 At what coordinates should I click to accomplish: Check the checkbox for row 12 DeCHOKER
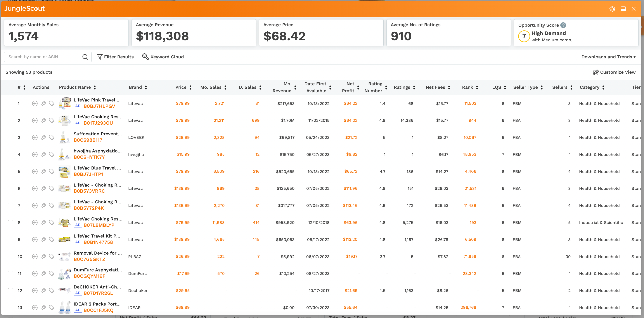[10, 290]
